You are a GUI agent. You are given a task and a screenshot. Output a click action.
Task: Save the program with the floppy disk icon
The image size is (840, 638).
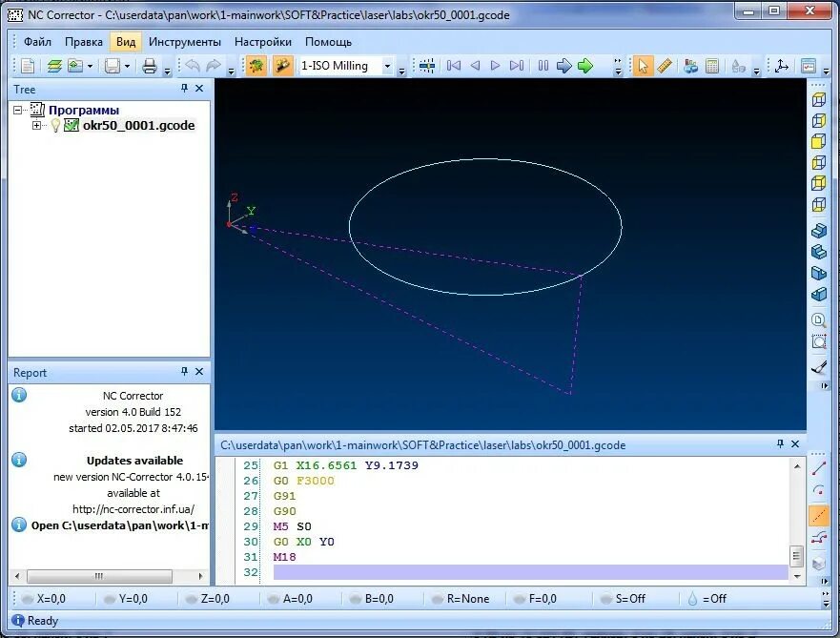coord(113,66)
